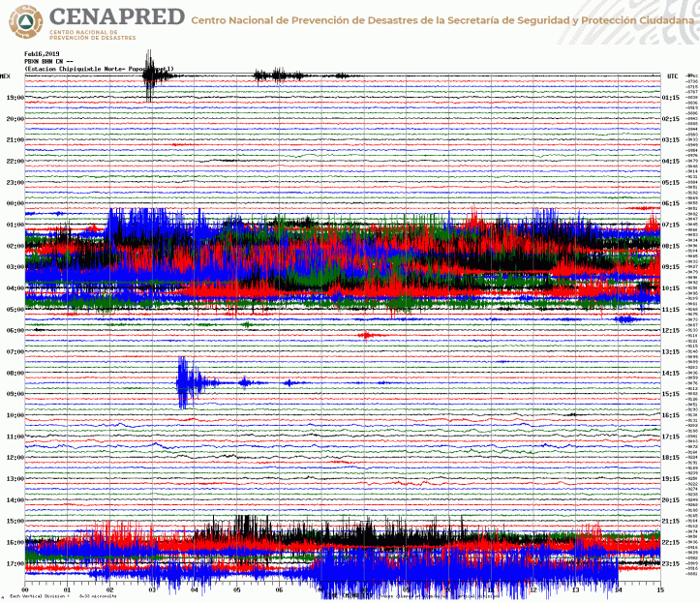700x603 pixels.
Task: Click the 00 minute mark on bottom axis
Action: tap(24, 588)
